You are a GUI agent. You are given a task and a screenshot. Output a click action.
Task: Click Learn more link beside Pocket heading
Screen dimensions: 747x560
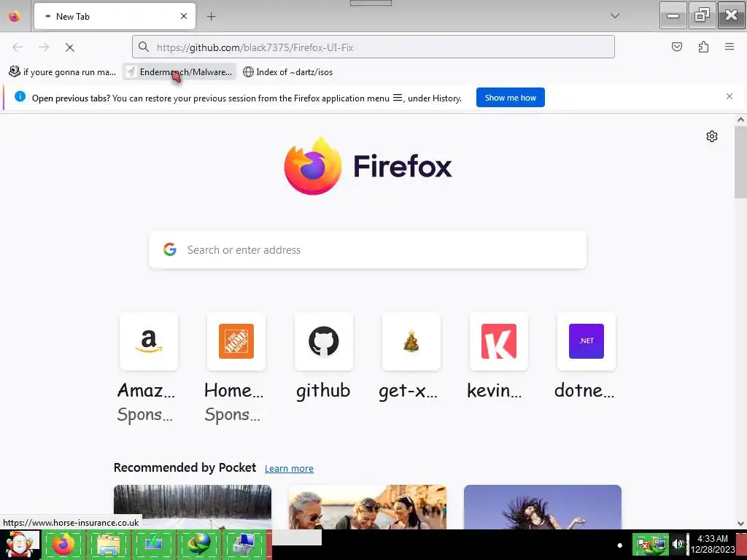click(x=289, y=469)
